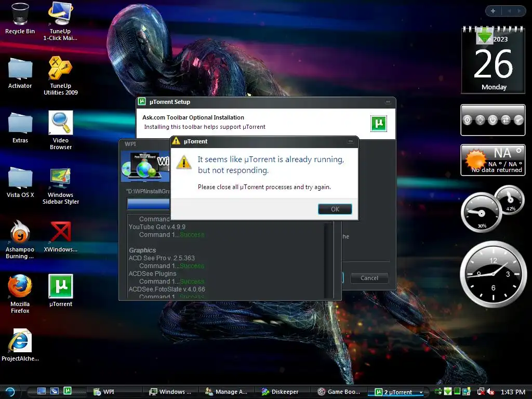
Task: Click the green download arrow on calendar
Action: (484, 36)
